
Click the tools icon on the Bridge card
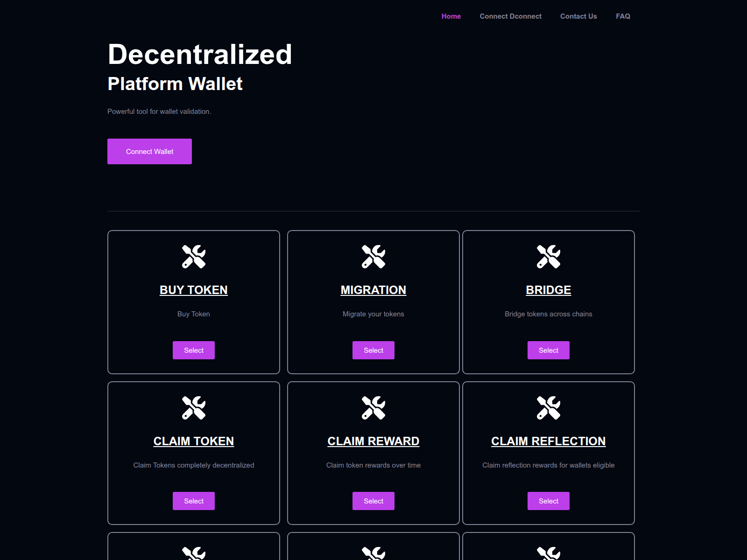[549, 257]
